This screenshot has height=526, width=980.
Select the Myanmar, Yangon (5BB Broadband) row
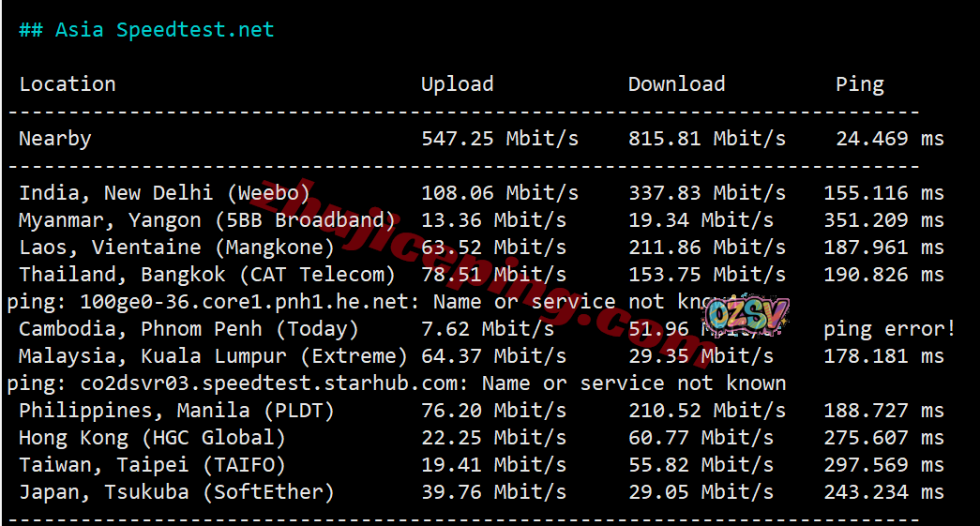click(207, 220)
